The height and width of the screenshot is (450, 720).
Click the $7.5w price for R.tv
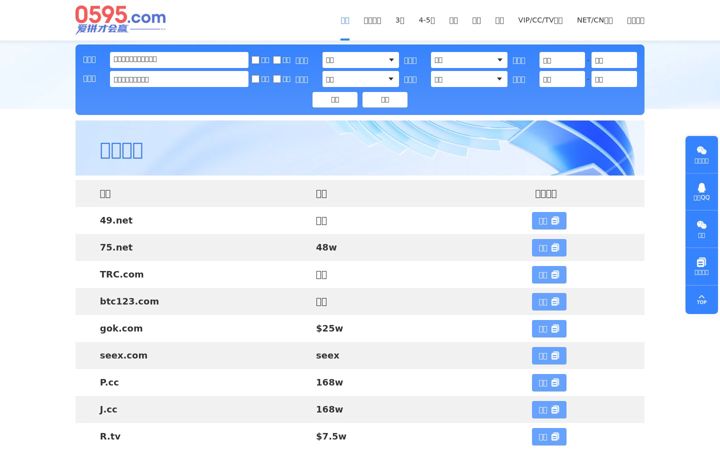[x=331, y=437]
